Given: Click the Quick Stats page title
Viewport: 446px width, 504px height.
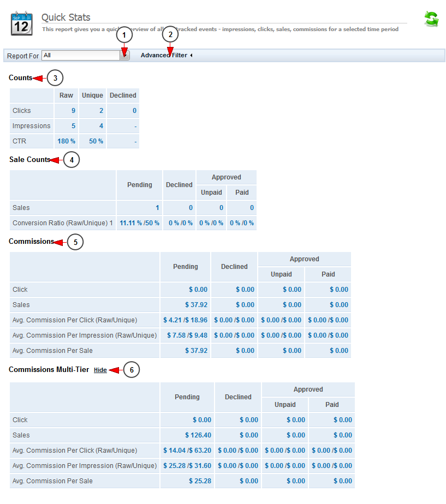Looking at the screenshot, I should pyautogui.click(x=66, y=17).
